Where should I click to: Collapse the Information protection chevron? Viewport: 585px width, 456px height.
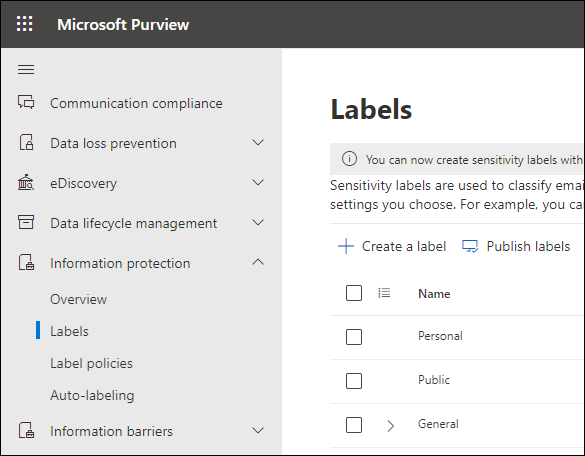click(x=258, y=262)
